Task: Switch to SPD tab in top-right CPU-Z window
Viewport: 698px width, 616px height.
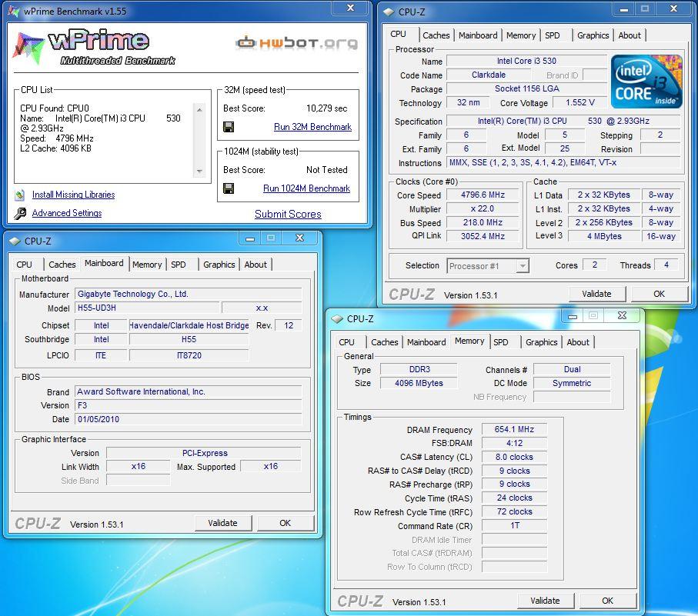Action: pos(553,35)
